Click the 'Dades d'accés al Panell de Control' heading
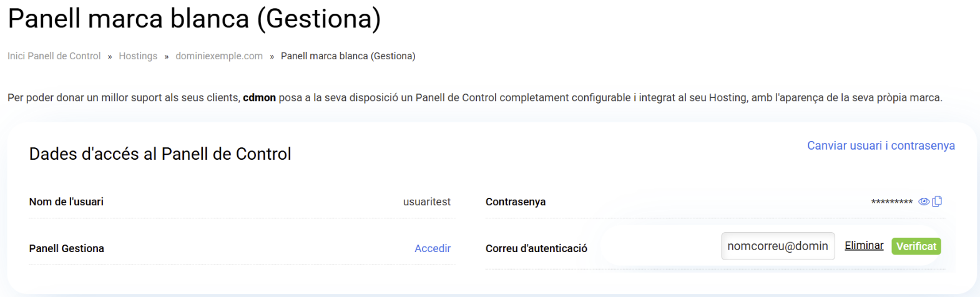The image size is (980, 297). [x=160, y=154]
